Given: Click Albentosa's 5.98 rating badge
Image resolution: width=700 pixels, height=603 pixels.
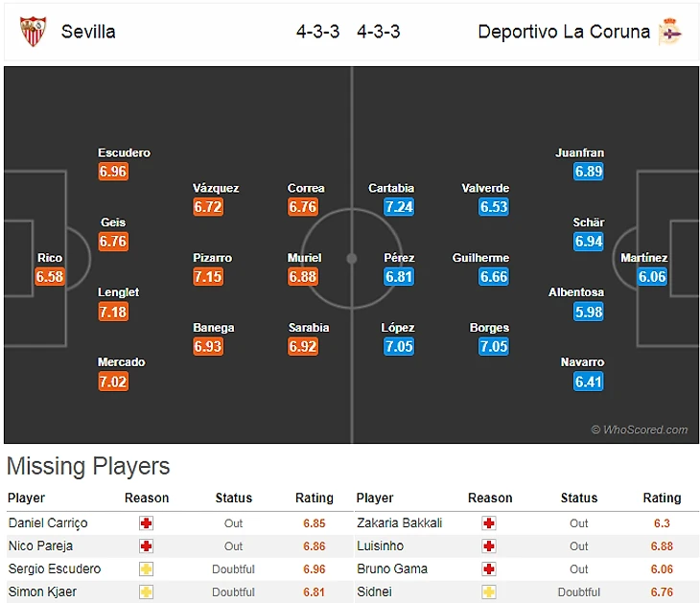Looking at the screenshot, I should 589,312.
